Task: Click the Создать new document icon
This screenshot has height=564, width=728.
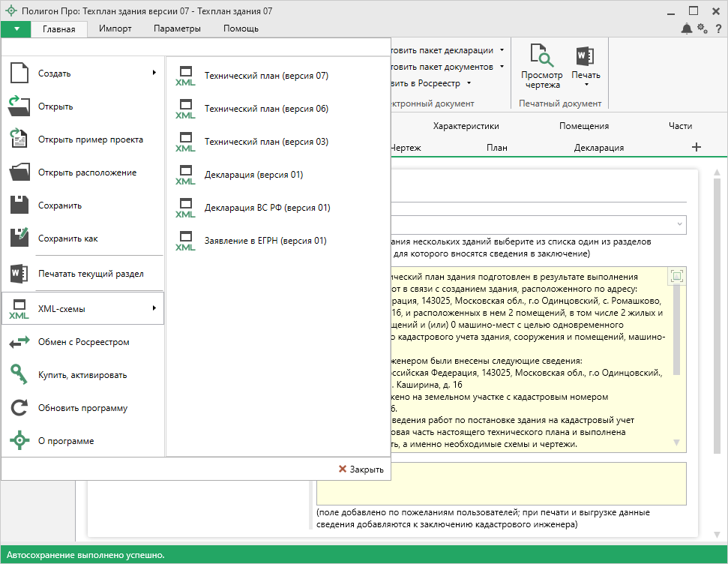Action: click(x=19, y=73)
